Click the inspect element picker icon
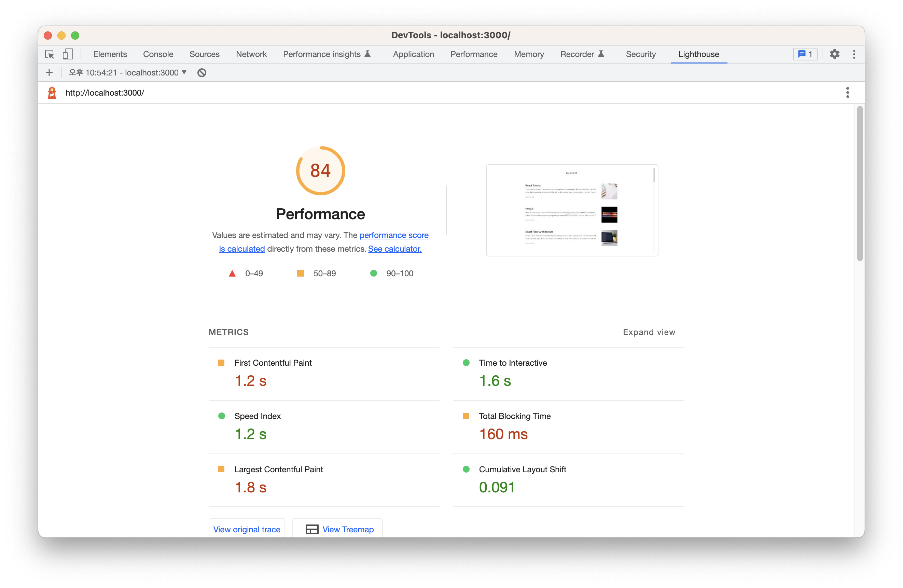This screenshot has width=903, height=588. point(50,54)
